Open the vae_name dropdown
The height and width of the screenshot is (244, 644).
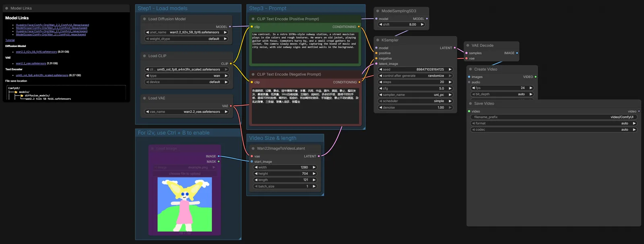[187, 112]
